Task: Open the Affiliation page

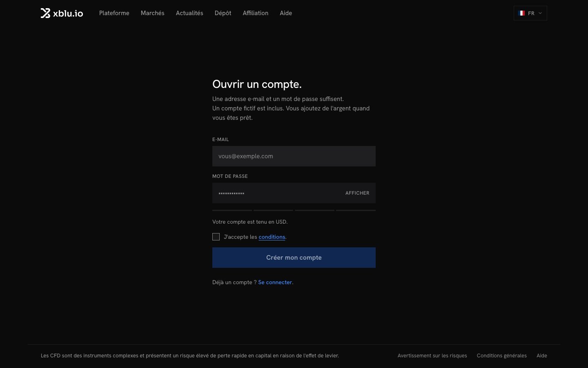Action: click(x=256, y=13)
